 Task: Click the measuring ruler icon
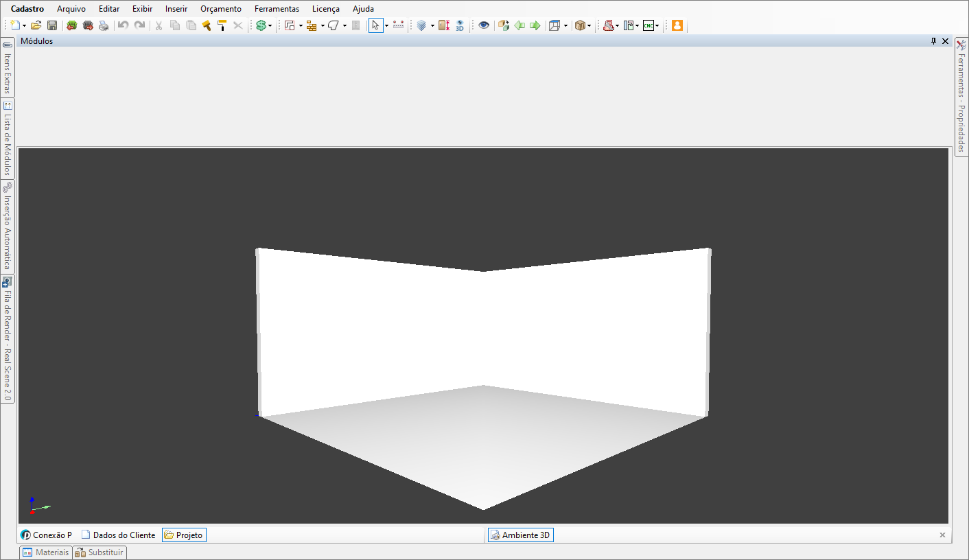[399, 25]
